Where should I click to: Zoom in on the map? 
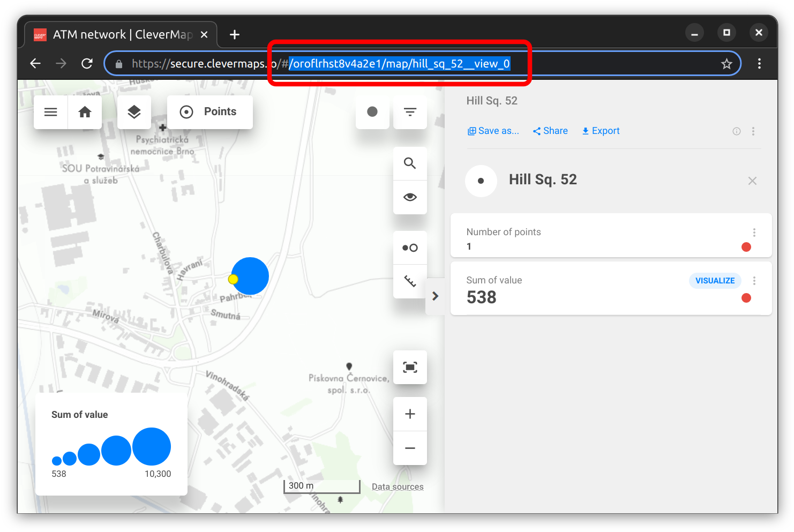click(410, 414)
